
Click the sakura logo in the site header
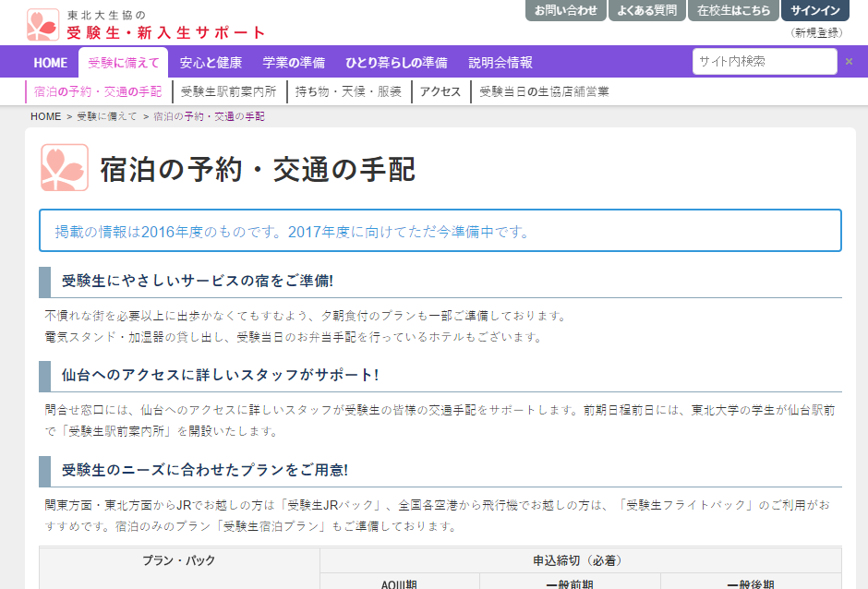click(x=42, y=24)
